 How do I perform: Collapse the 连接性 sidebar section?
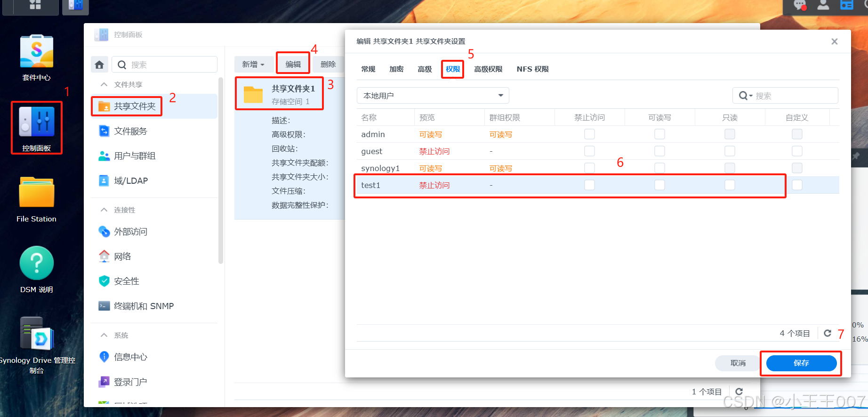104,210
